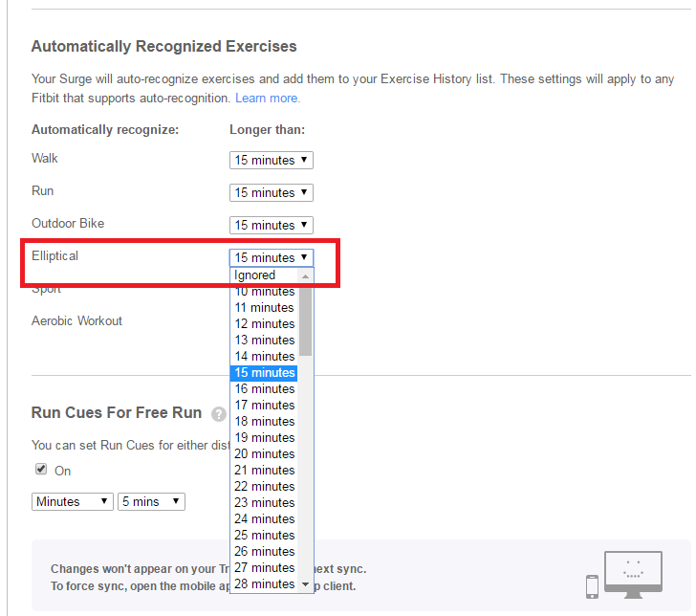Screen dimensions: 696x616
Task: Click the help question mark icon beside Run Cues
Action: 219,414
